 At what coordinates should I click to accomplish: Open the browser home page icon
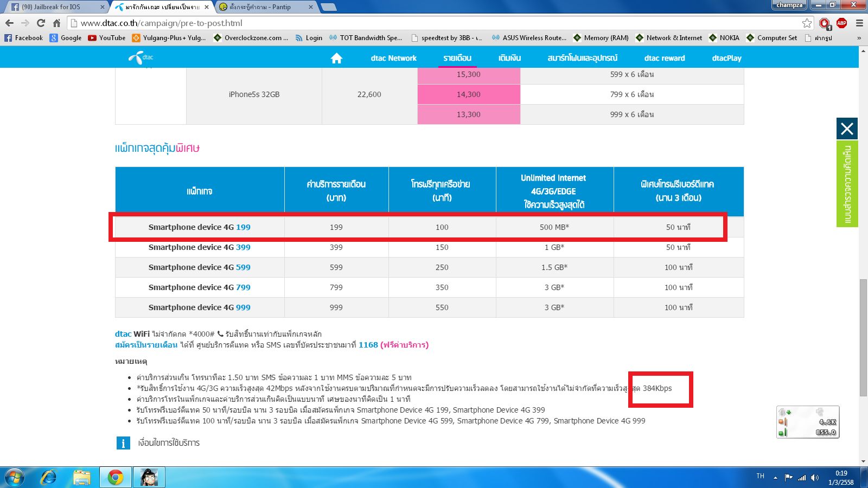pyautogui.click(x=56, y=23)
